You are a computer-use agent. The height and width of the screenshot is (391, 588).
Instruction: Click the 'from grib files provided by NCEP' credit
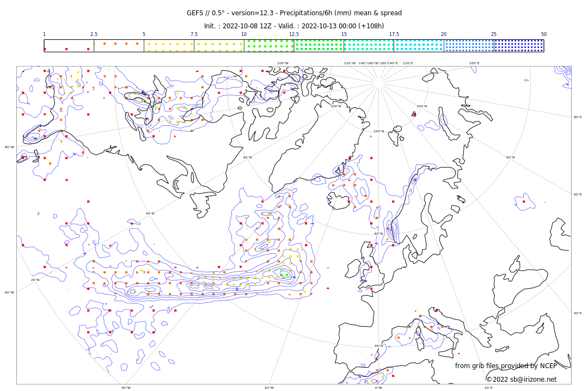click(x=506, y=366)
